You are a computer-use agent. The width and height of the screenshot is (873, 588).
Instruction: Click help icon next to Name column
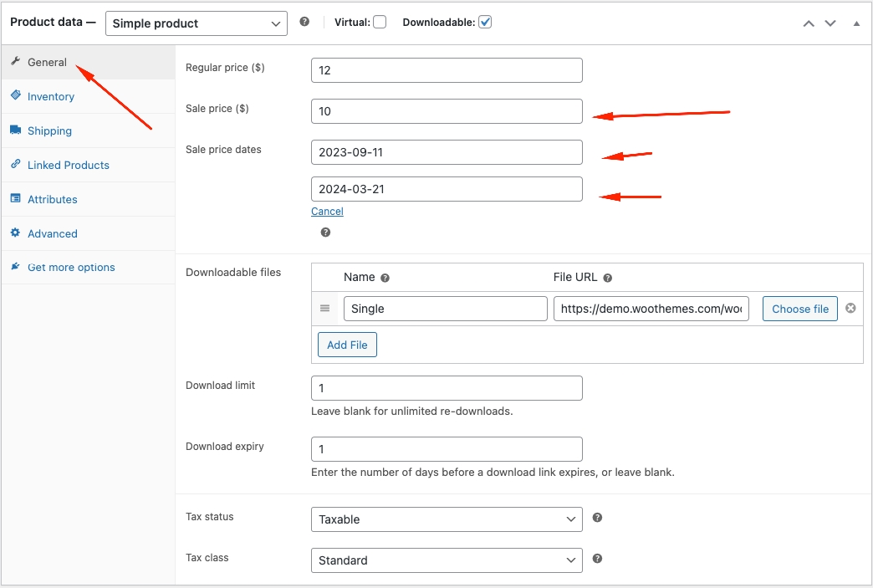(x=385, y=278)
